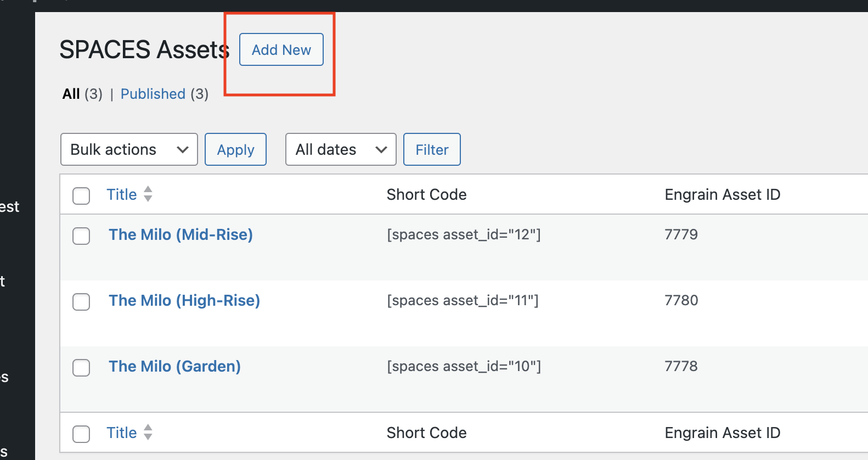This screenshot has width=868, height=460.
Task: Click Engrain Asset ID value 7778
Action: pyautogui.click(x=681, y=366)
